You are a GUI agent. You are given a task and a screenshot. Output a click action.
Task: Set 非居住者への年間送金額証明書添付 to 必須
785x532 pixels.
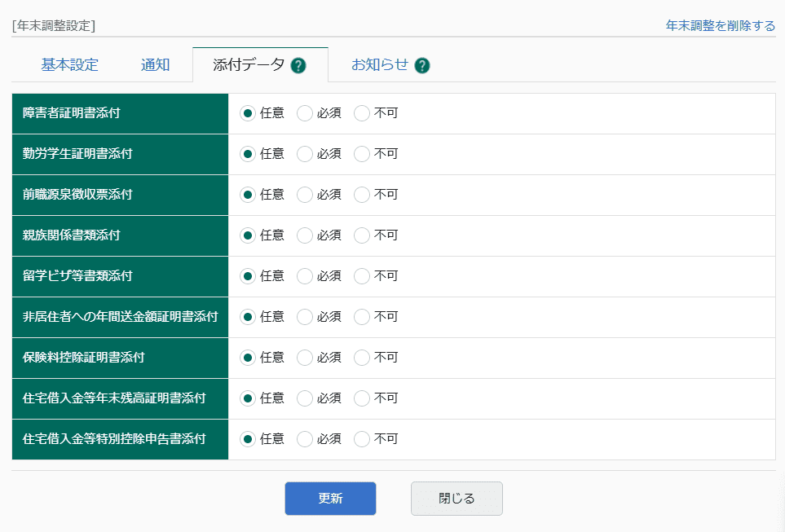[304, 317]
